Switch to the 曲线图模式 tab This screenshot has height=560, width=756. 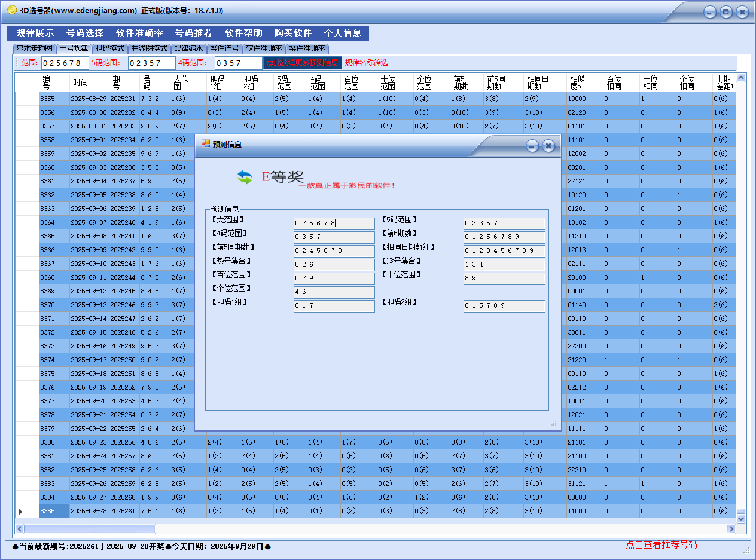149,48
